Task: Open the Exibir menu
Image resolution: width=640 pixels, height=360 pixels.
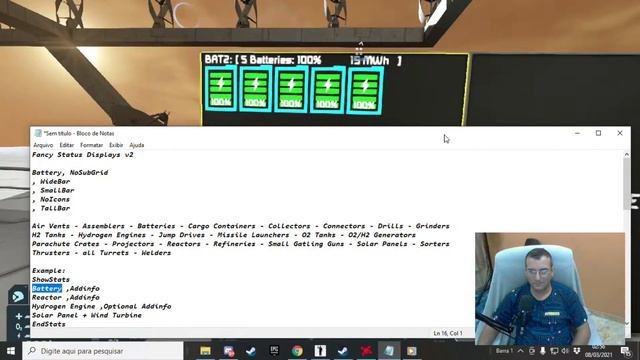Action: [116, 145]
